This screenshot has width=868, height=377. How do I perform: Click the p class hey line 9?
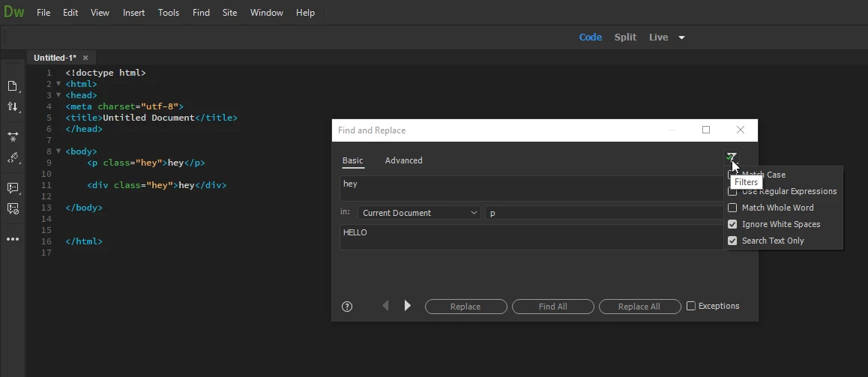(146, 163)
